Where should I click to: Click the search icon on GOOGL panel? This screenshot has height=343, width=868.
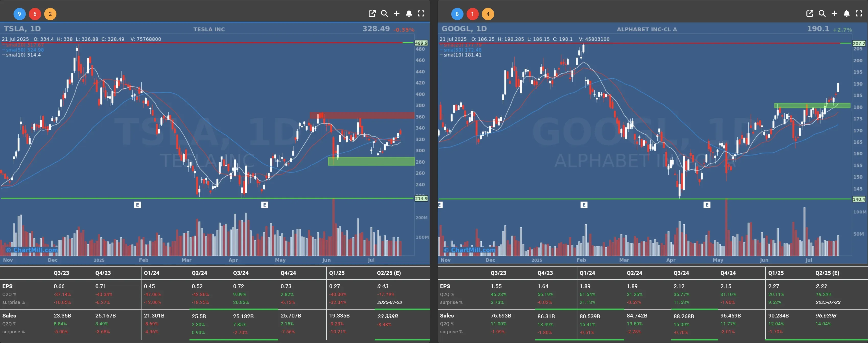822,14
